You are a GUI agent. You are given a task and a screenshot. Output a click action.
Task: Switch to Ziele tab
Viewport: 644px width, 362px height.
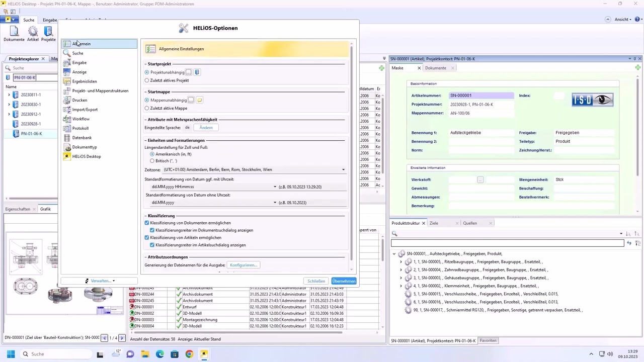point(434,223)
